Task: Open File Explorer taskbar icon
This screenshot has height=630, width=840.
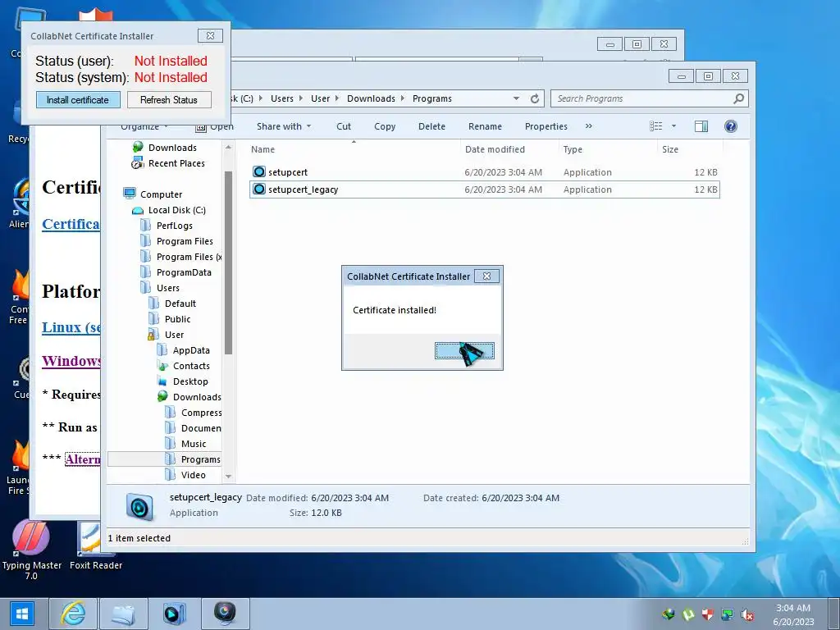Action: 123,614
